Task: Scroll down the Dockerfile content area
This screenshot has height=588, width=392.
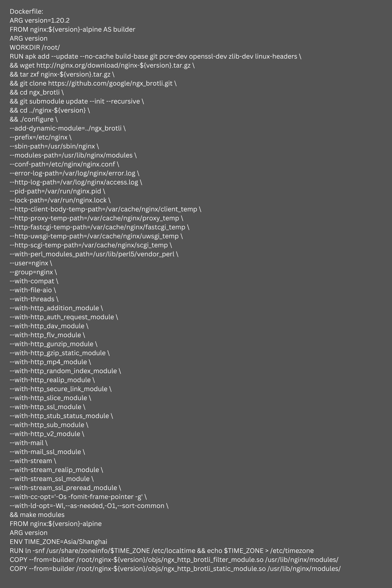Action: [x=196, y=294]
